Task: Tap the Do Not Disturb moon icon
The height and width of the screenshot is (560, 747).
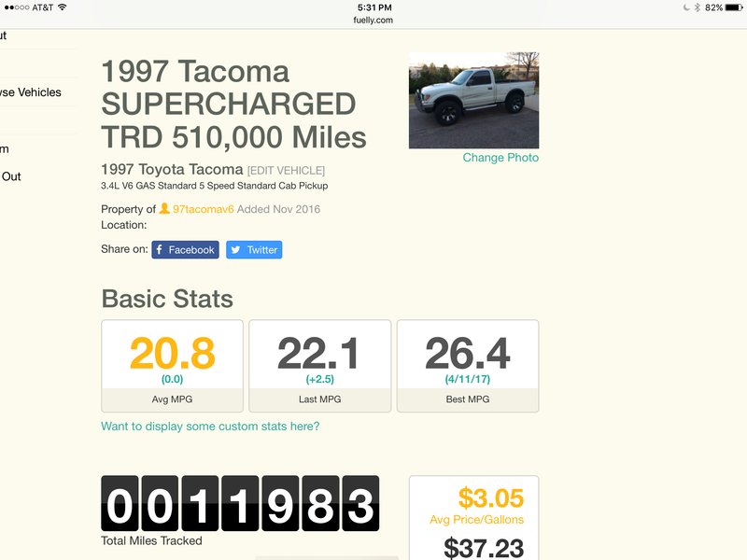Action: (686, 7)
